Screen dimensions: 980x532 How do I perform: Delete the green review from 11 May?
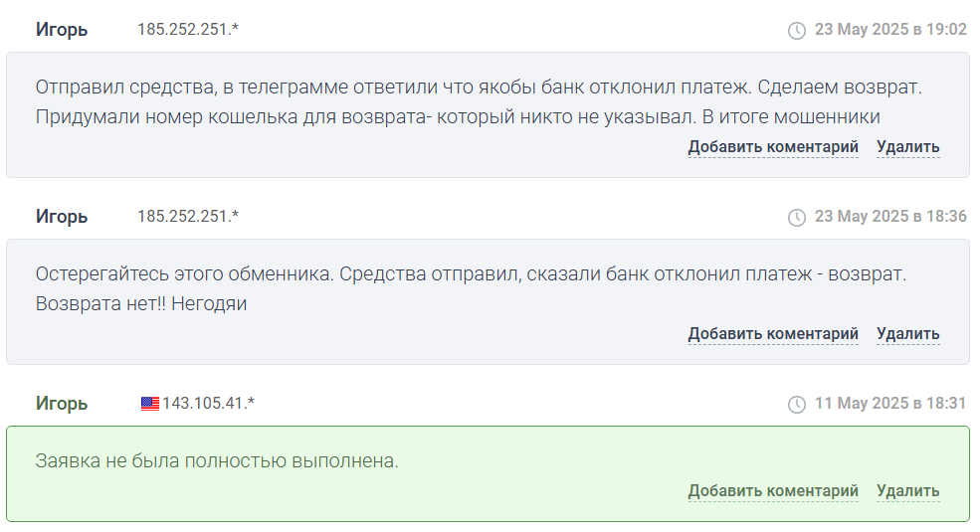click(x=907, y=491)
